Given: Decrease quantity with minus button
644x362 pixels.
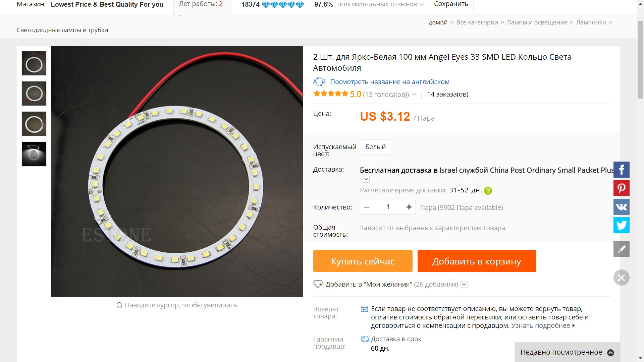Looking at the screenshot, I should (367, 207).
